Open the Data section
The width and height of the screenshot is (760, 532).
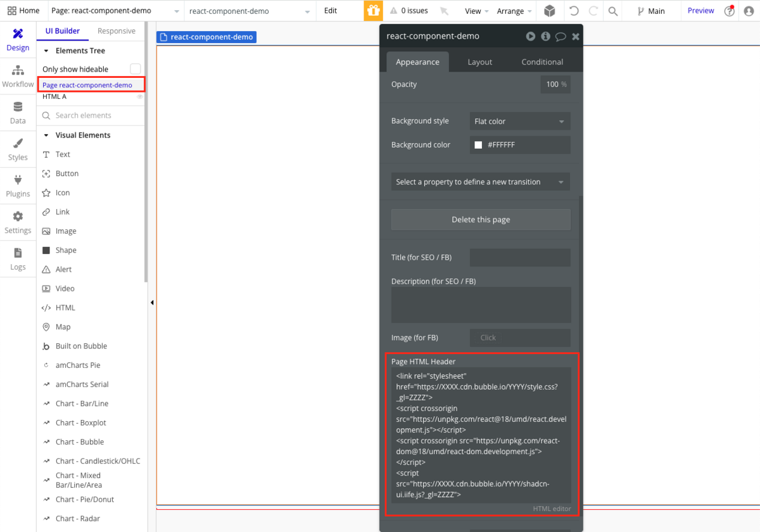(18, 113)
